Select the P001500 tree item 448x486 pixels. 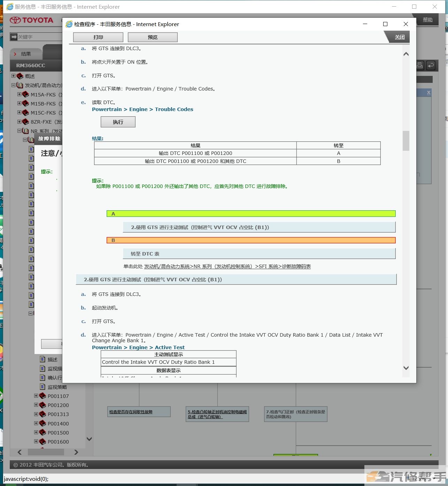(x=58, y=433)
